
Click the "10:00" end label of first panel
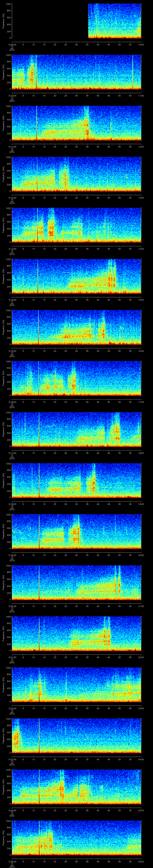pos(141,44)
